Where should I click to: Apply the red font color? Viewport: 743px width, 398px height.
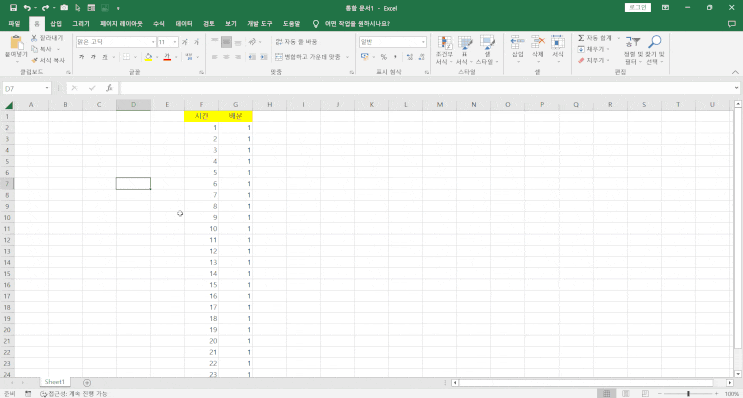coord(167,57)
